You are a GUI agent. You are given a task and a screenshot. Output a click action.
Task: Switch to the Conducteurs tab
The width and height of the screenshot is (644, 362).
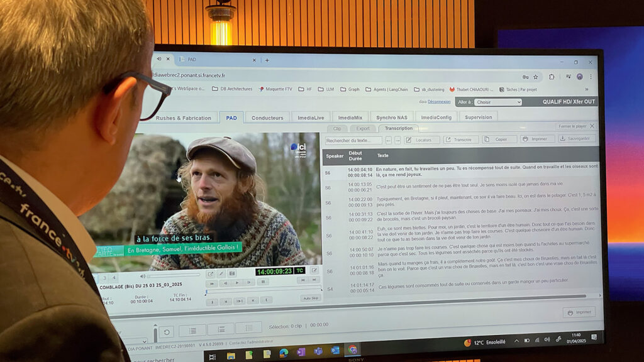pyautogui.click(x=267, y=118)
